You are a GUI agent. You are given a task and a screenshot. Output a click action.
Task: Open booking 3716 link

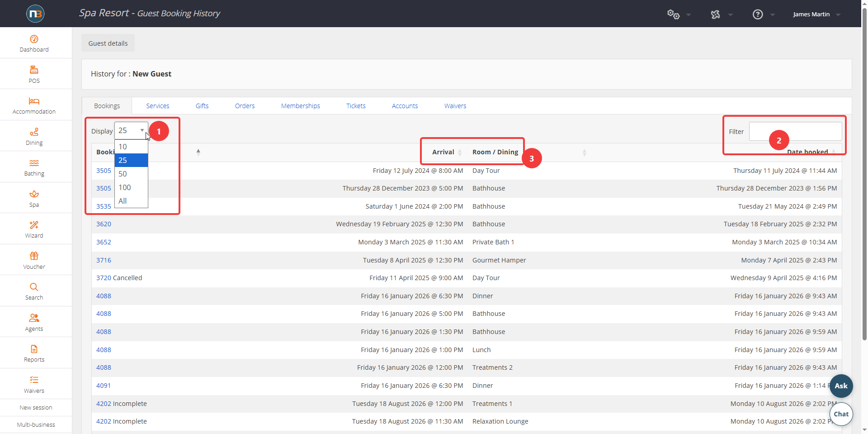[104, 260]
